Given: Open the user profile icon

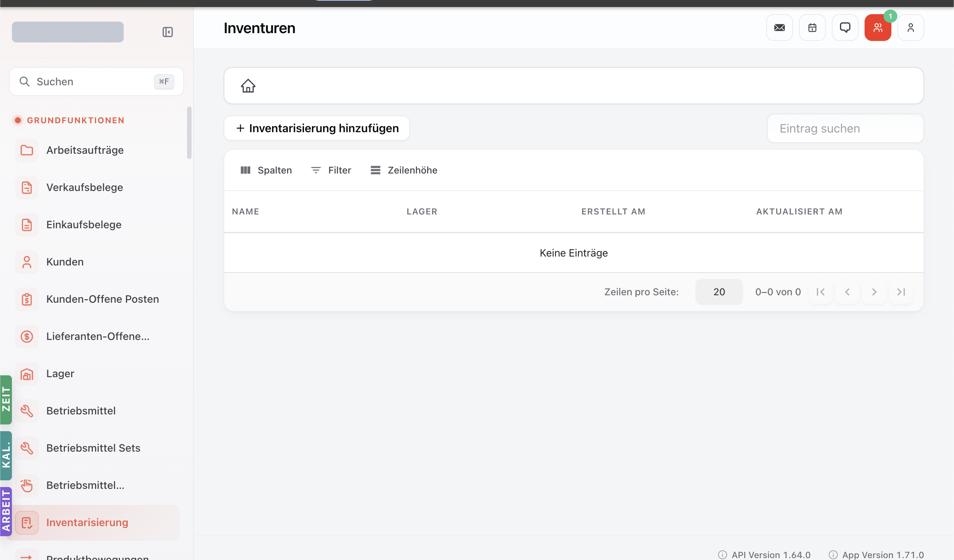Looking at the screenshot, I should pos(910,28).
